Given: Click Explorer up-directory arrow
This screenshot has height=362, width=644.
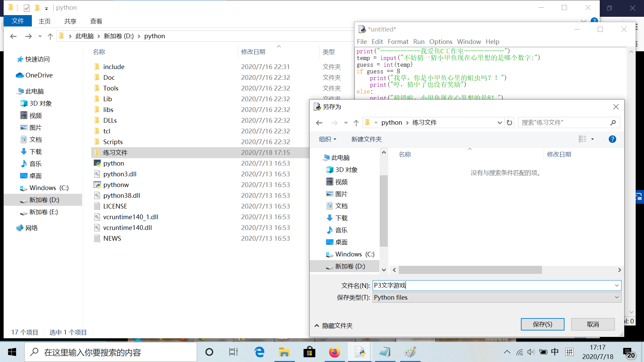Looking at the screenshot, I should [x=50, y=36].
